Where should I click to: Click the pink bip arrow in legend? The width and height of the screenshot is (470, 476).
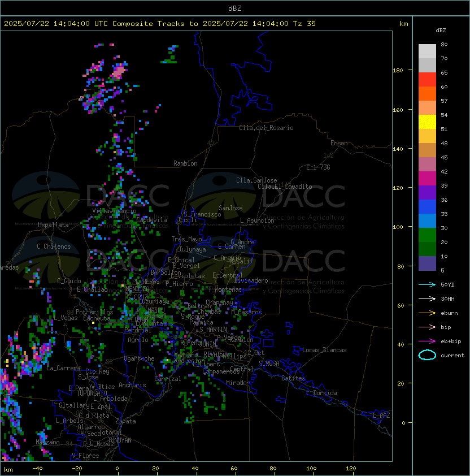(427, 327)
